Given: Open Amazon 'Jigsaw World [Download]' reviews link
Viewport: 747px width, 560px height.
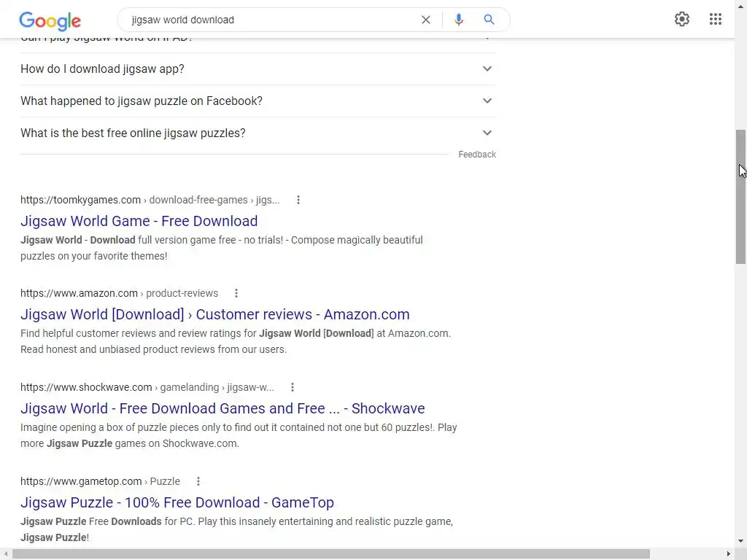Looking at the screenshot, I should tap(215, 314).
